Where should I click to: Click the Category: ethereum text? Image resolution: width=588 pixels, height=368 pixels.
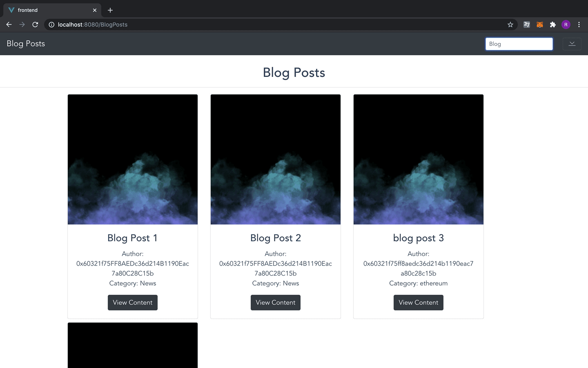(x=419, y=283)
